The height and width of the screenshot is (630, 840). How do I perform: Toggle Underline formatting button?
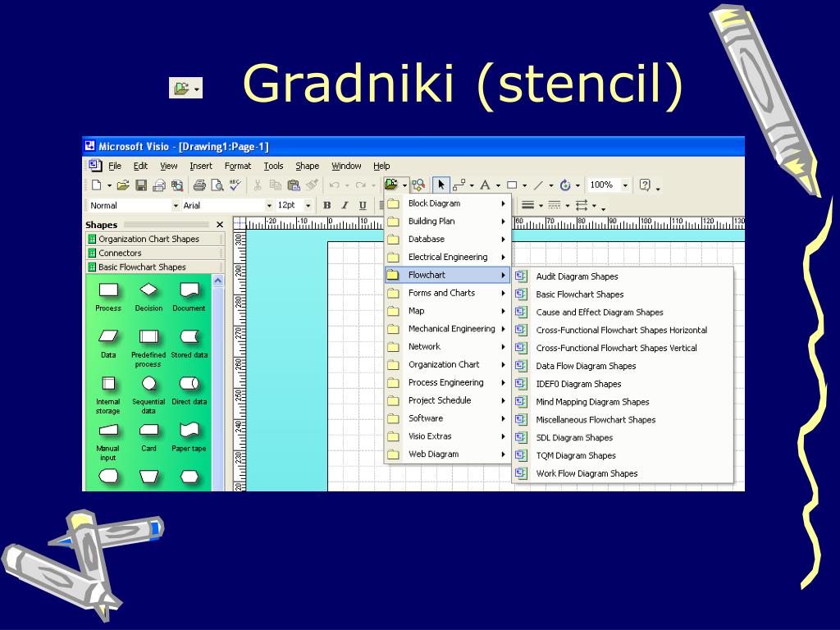[x=363, y=205]
